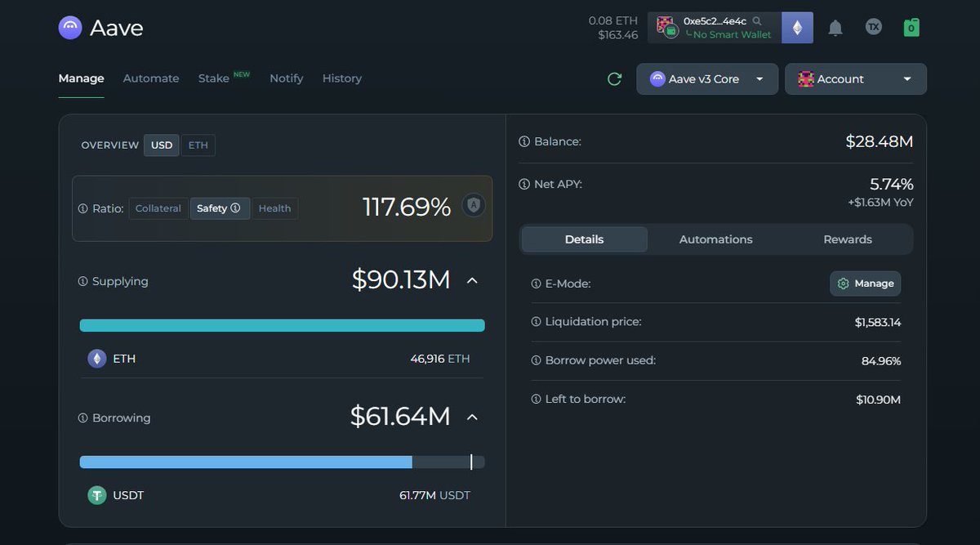Open the green gas price indicator
Image resolution: width=980 pixels, height=545 pixels.
click(911, 27)
